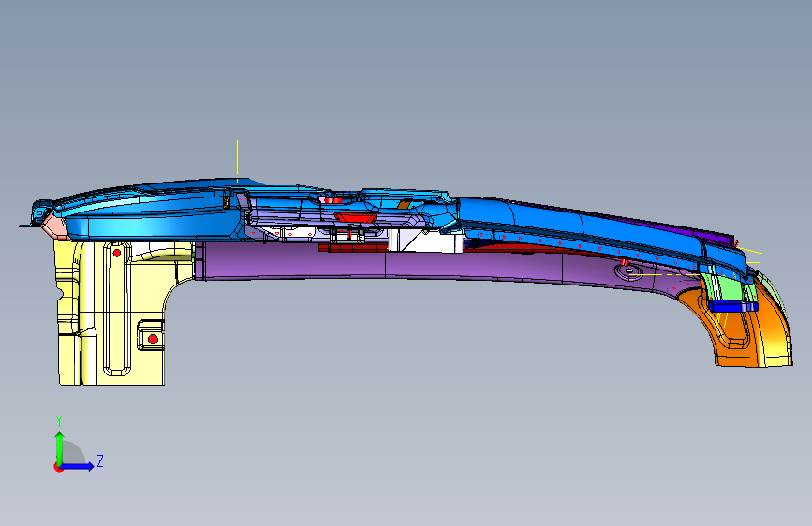Click the Y axis label text
The height and width of the screenshot is (526, 812).
click(59, 420)
